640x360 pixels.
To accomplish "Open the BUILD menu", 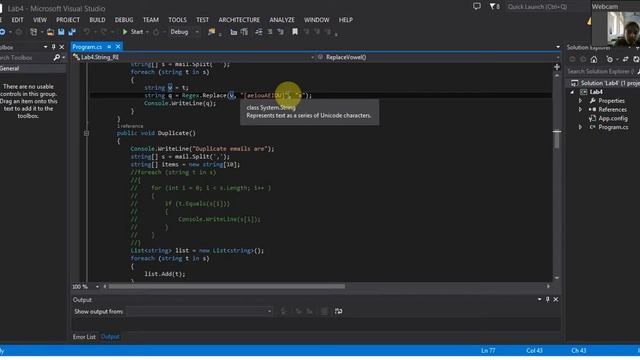I will (97, 20).
